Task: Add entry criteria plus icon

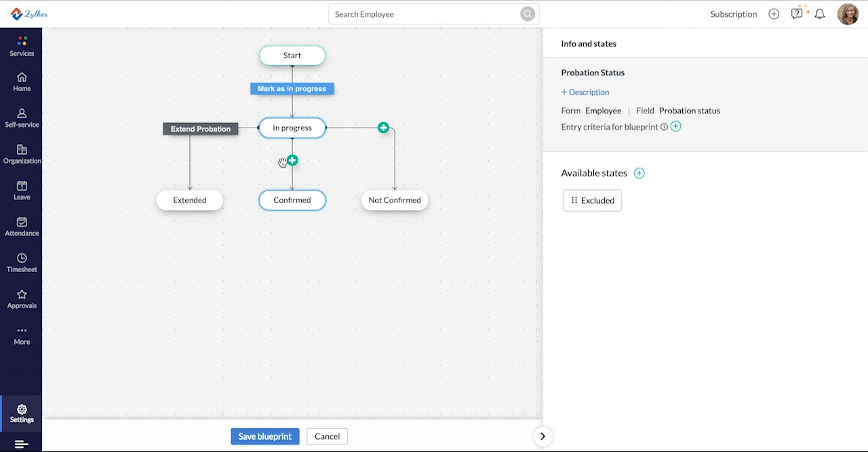Action: 675,126
